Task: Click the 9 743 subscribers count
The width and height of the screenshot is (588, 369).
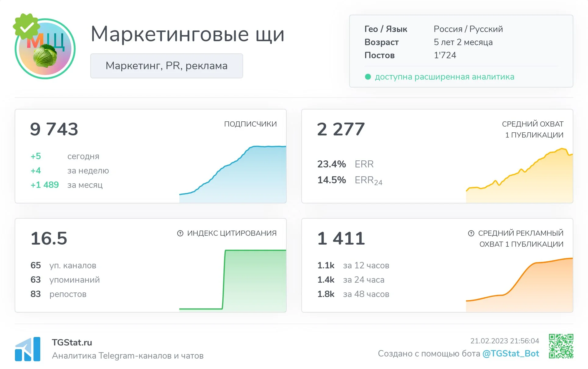Action: tap(54, 129)
